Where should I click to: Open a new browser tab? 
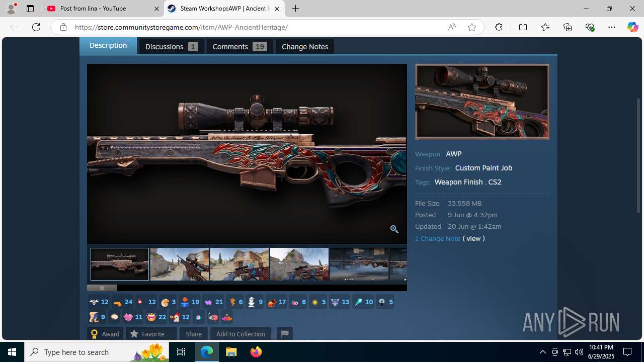point(296,9)
